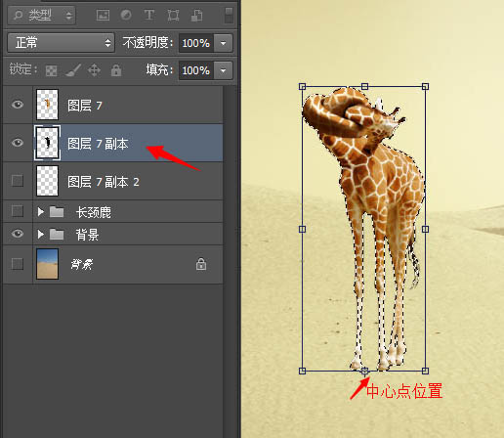Hide layer 图层 7
This screenshot has width=504, height=438.
[x=18, y=105]
